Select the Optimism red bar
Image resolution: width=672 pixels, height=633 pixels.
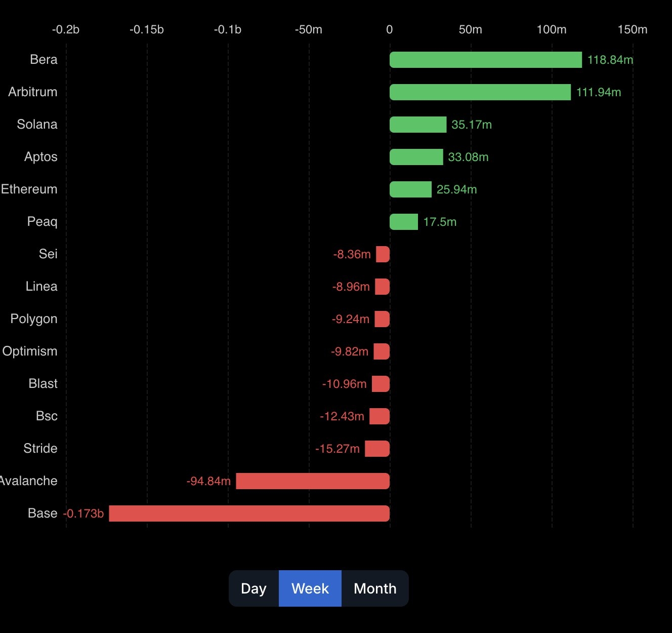pos(382,351)
